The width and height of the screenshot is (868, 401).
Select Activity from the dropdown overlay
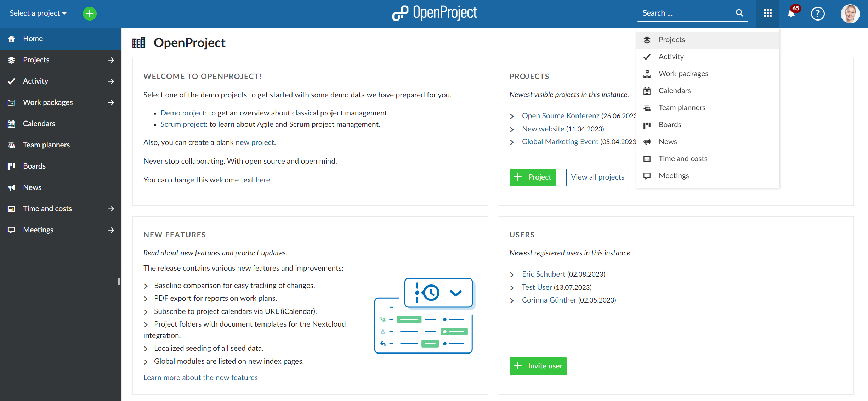671,56
